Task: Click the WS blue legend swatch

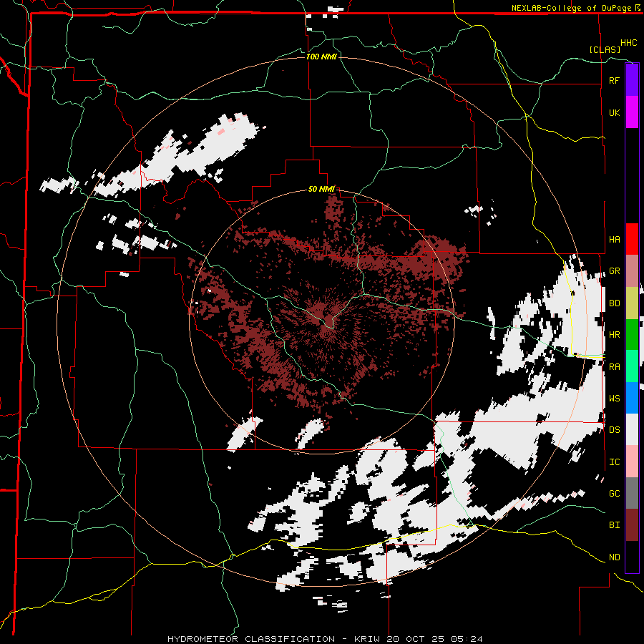Action: [632, 398]
